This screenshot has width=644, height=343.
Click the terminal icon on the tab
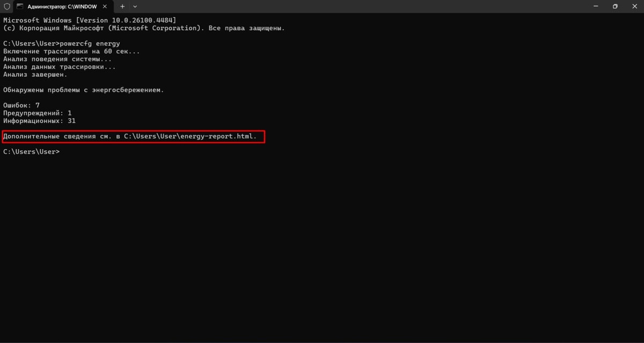click(20, 6)
